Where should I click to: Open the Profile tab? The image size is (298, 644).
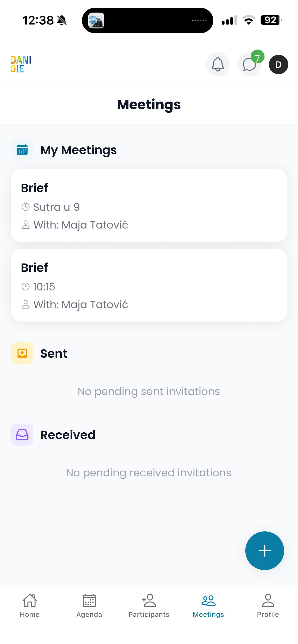tap(268, 606)
